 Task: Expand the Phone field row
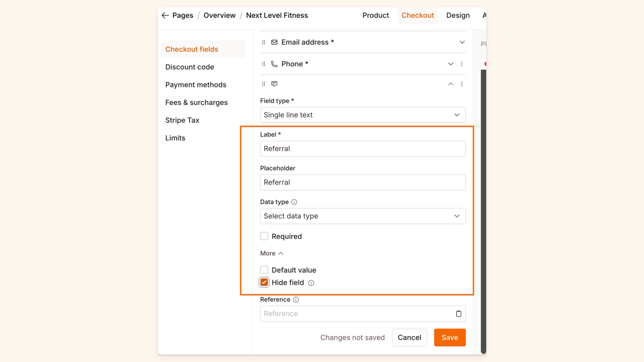point(450,64)
